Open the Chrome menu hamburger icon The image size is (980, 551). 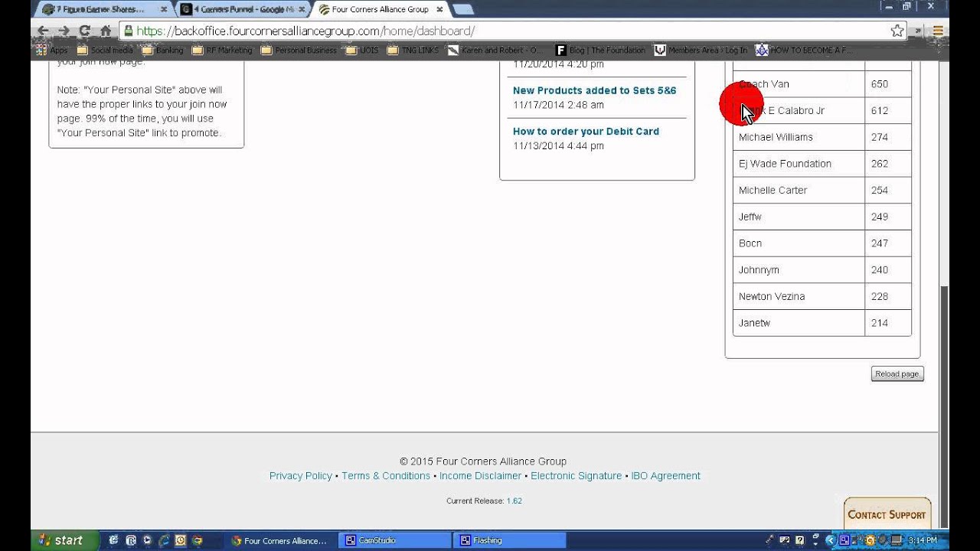938,31
